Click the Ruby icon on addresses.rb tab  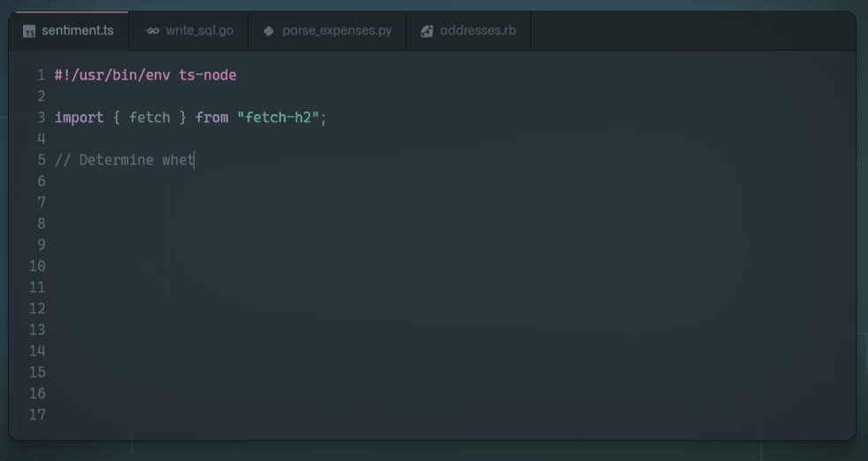coord(427,31)
